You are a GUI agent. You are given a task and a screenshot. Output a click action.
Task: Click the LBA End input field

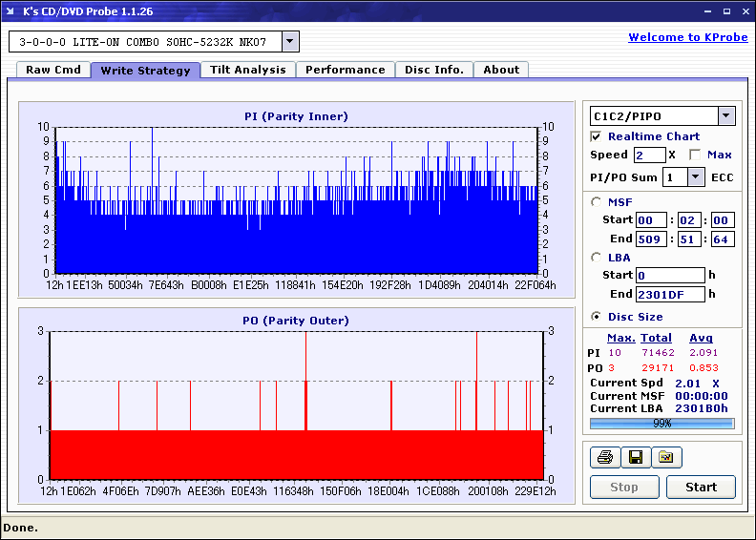[670, 294]
